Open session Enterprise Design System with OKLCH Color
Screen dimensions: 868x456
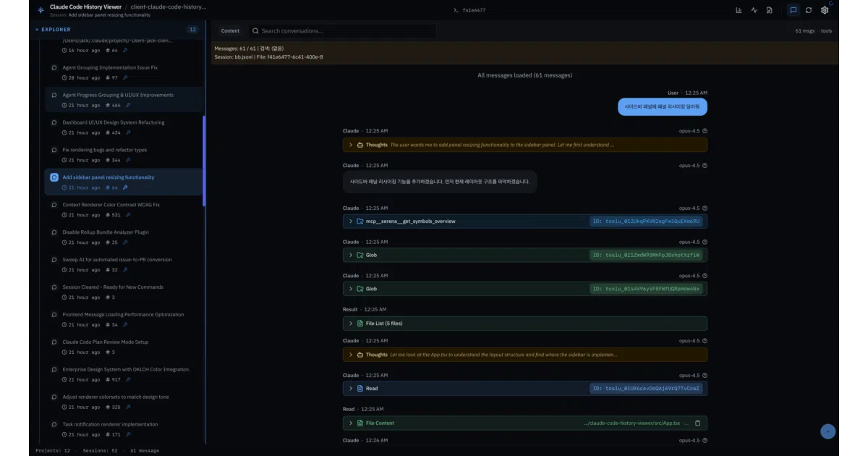tap(123, 374)
